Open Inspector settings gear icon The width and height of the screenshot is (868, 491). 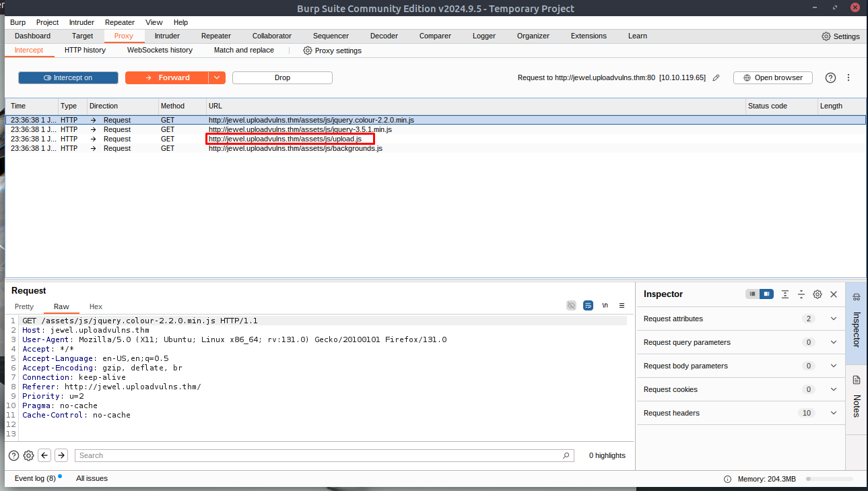click(x=817, y=294)
